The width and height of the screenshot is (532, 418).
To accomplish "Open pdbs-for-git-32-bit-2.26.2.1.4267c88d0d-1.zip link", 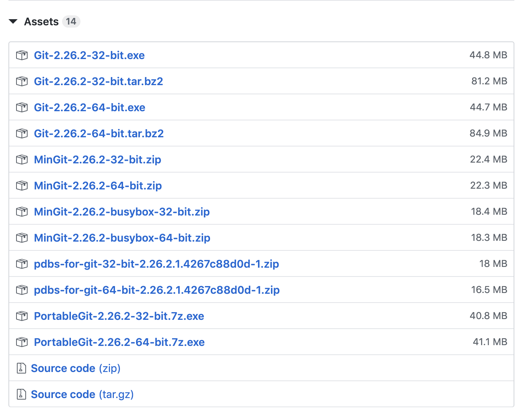I will click(156, 264).
